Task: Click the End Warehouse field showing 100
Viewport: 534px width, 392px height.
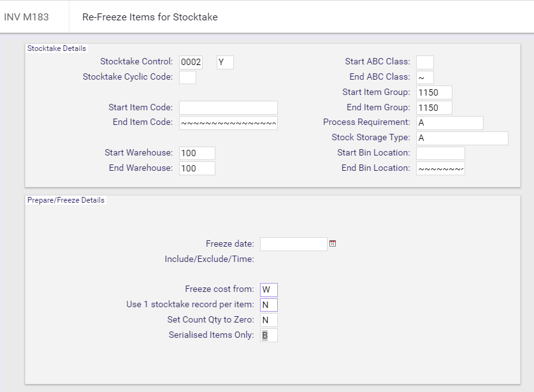Action: [x=197, y=168]
